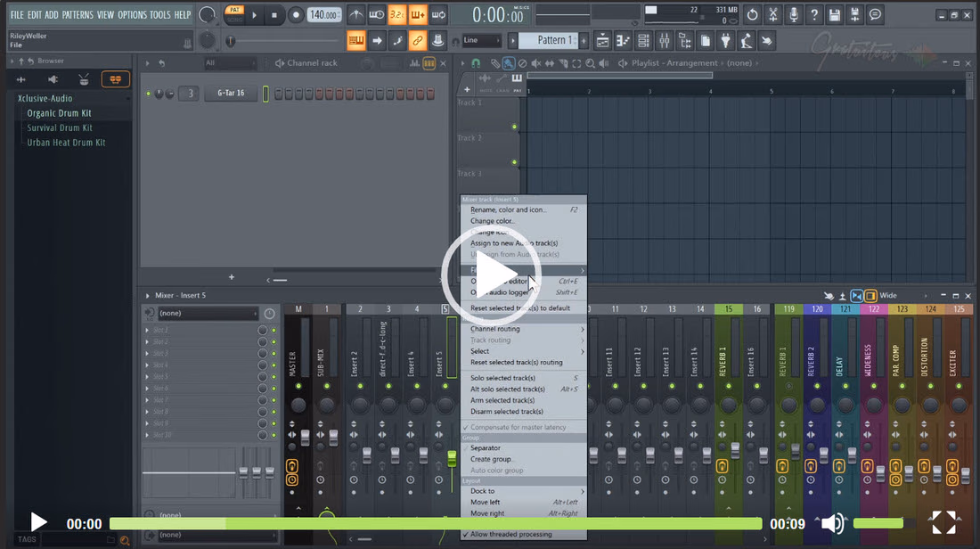This screenshot has height=549, width=980.
Task: Open the FILE menu
Action: pyautogui.click(x=17, y=14)
